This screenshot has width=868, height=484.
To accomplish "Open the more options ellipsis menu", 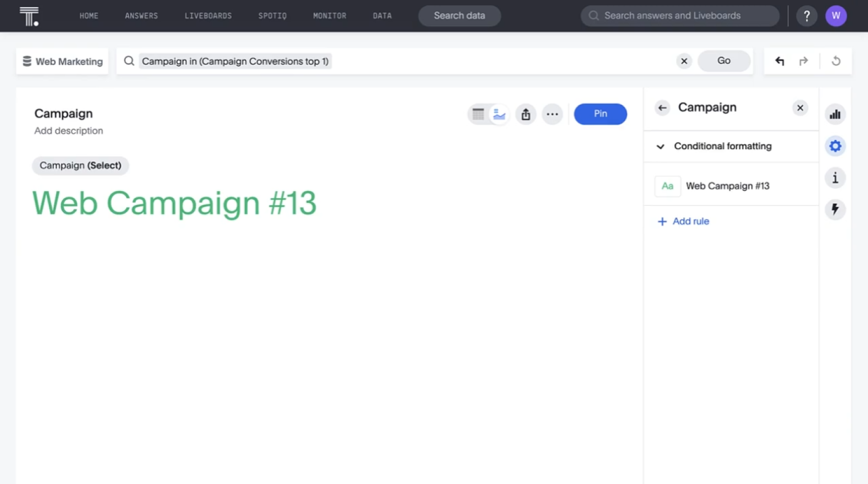I will pos(552,114).
